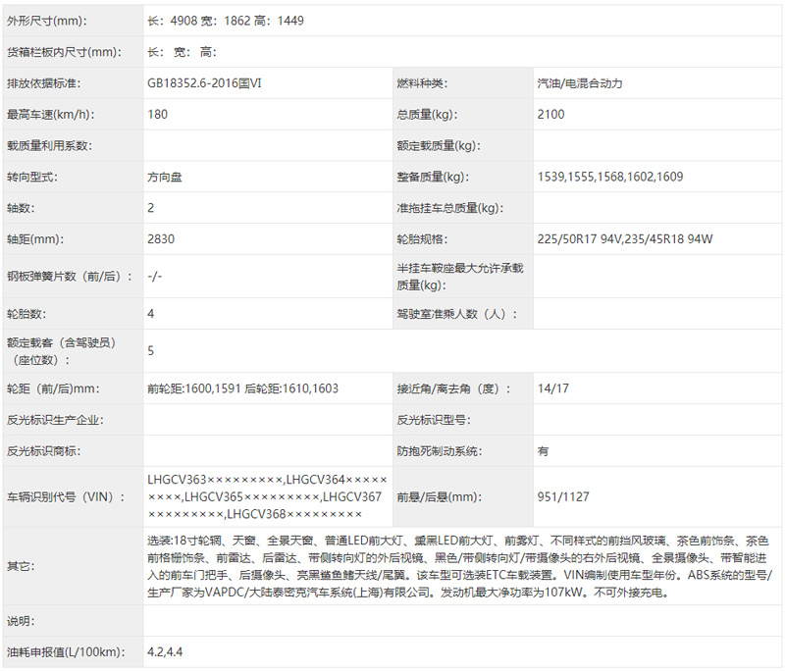The width and height of the screenshot is (785, 672).
Task: Select approach/departure angle value 14/17
Action: tap(552, 388)
